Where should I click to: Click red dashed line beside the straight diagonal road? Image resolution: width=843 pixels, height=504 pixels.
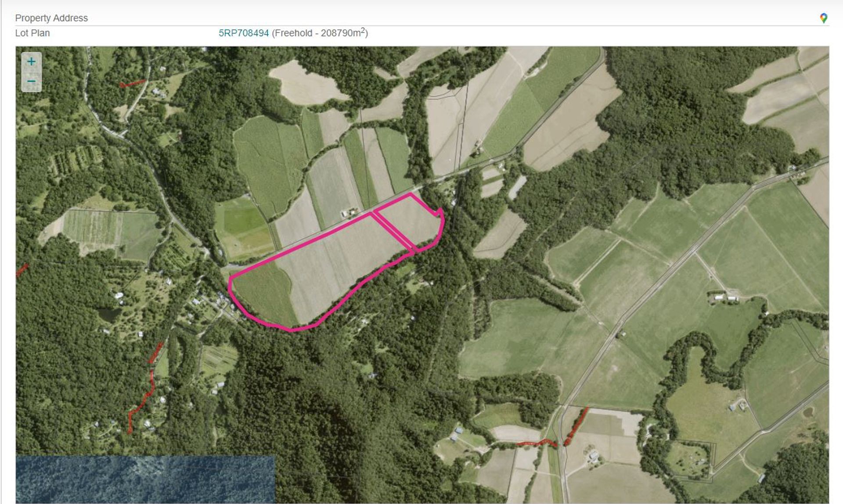(576, 426)
